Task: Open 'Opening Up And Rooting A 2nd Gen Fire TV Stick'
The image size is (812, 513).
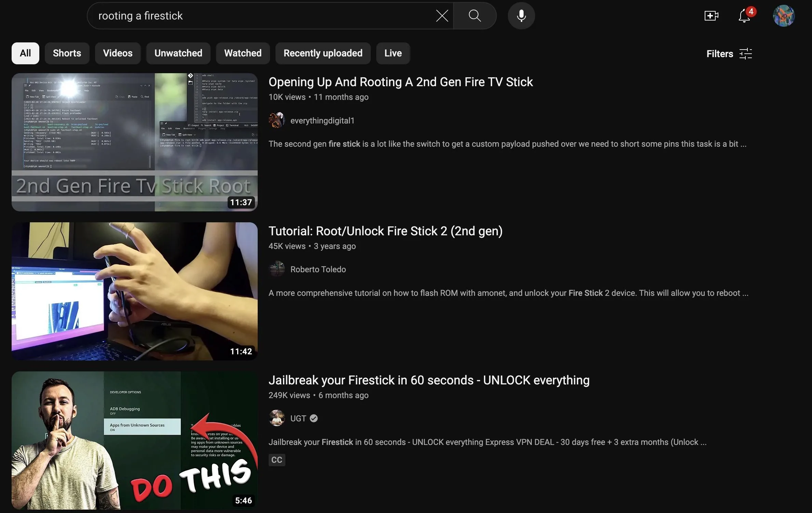Action: 401,82
